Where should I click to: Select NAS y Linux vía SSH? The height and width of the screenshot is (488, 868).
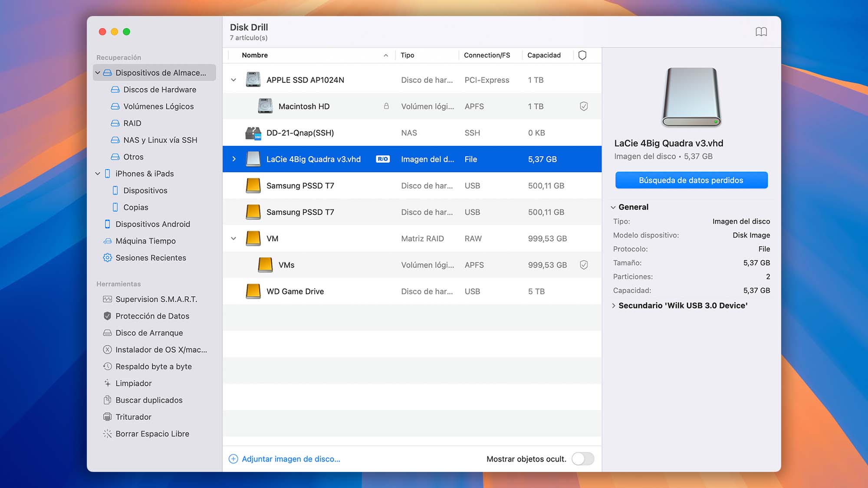(154, 140)
